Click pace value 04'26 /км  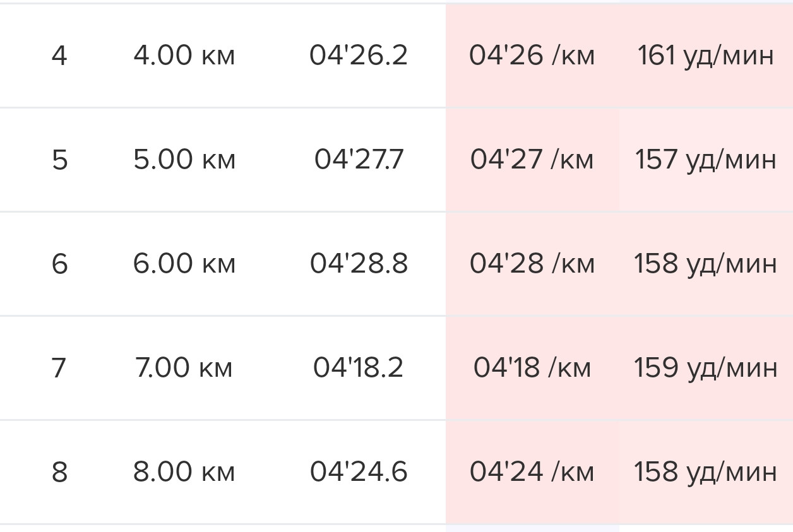(x=532, y=56)
